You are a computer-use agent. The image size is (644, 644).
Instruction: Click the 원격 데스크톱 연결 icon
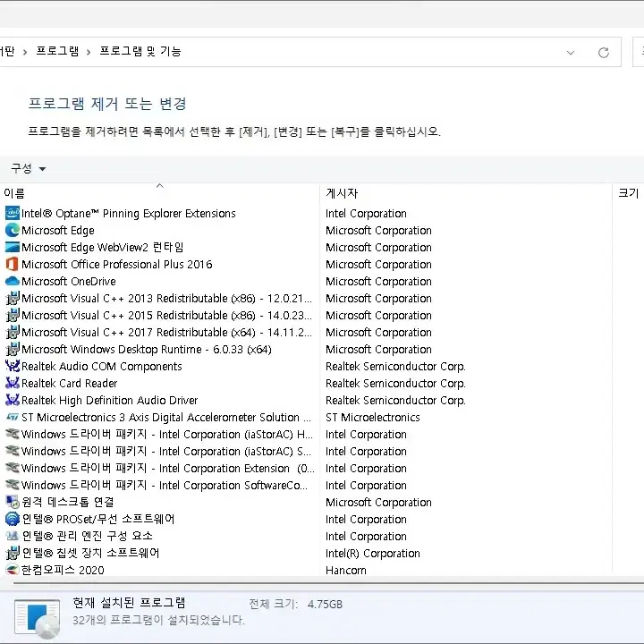tap(13, 502)
